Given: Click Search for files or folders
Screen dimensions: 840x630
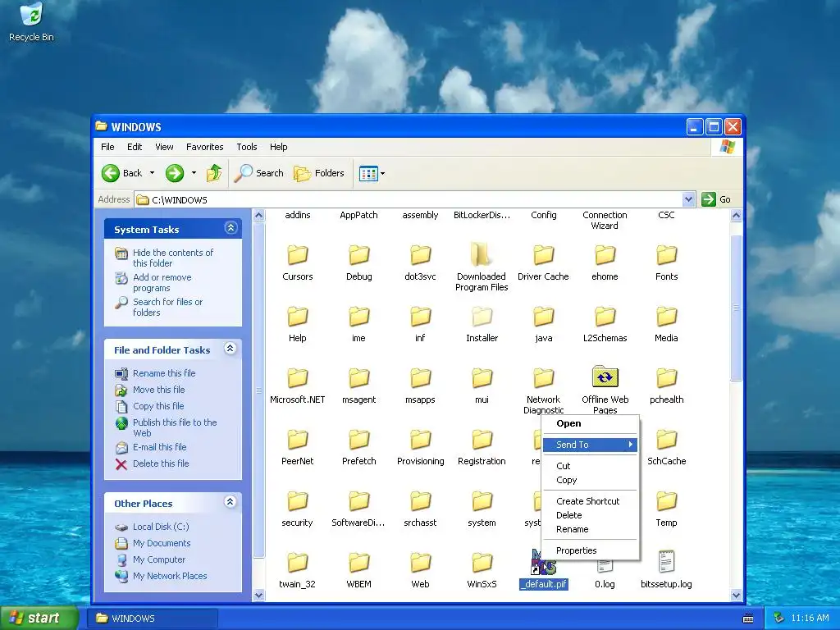Looking at the screenshot, I should [x=167, y=307].
